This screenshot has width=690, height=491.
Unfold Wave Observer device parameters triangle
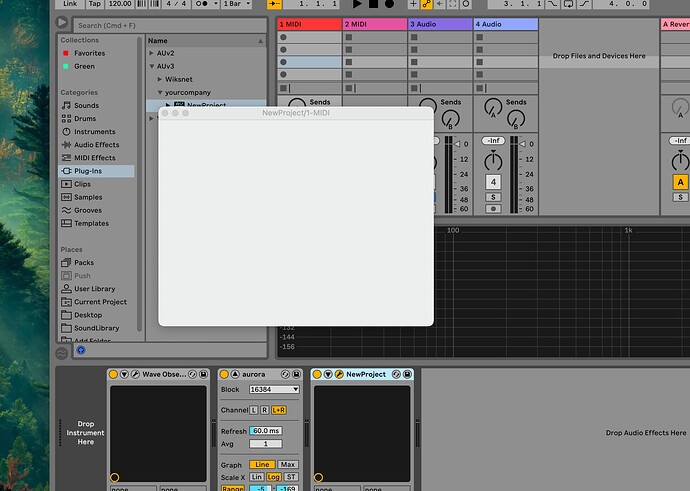click(124, 374)
